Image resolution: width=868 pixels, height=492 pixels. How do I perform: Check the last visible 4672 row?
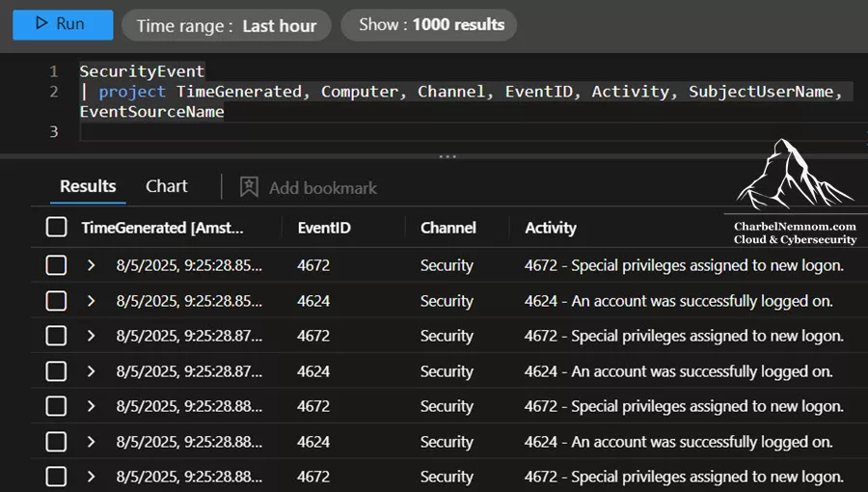57,477
